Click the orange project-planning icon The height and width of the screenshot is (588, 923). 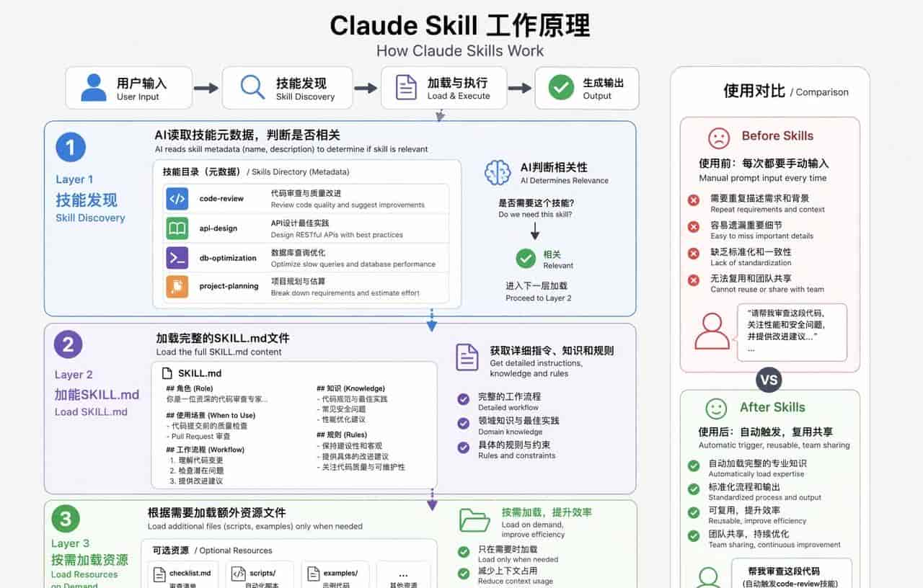(177, 287)
